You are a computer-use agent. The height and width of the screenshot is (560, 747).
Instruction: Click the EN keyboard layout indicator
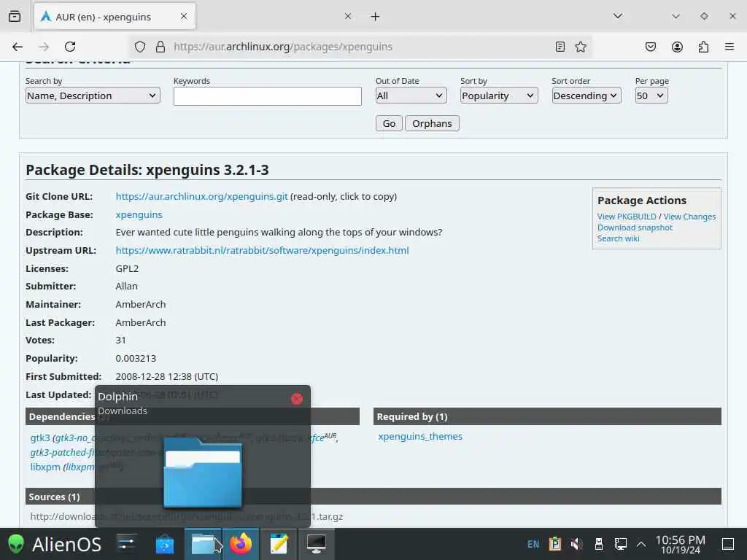(533, 544)
